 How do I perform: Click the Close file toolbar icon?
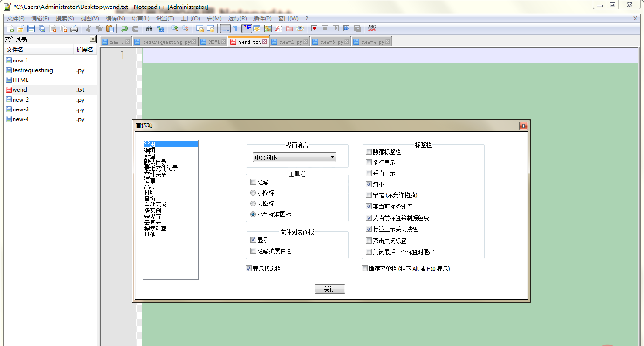pos(53,28)
